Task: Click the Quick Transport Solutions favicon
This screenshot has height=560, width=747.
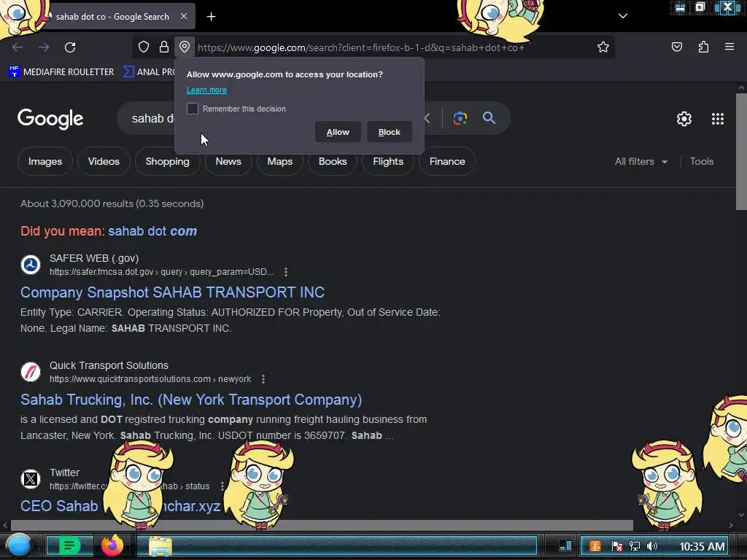Action: point(31,371)
